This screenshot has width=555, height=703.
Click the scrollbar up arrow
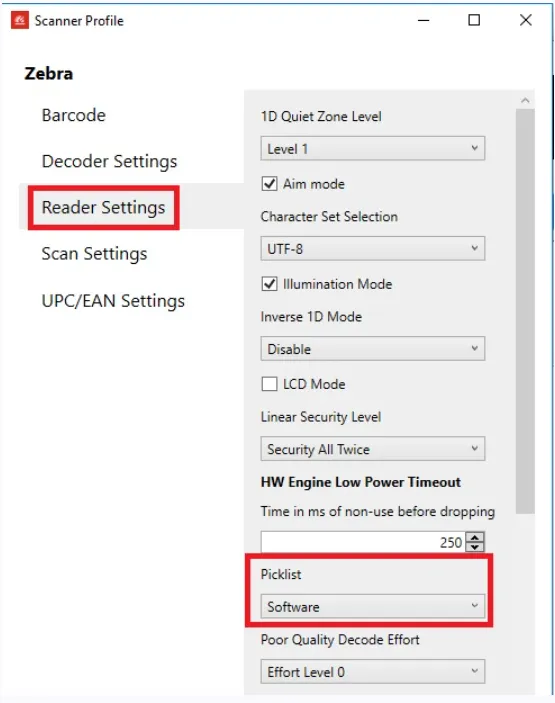click(525, 100)
